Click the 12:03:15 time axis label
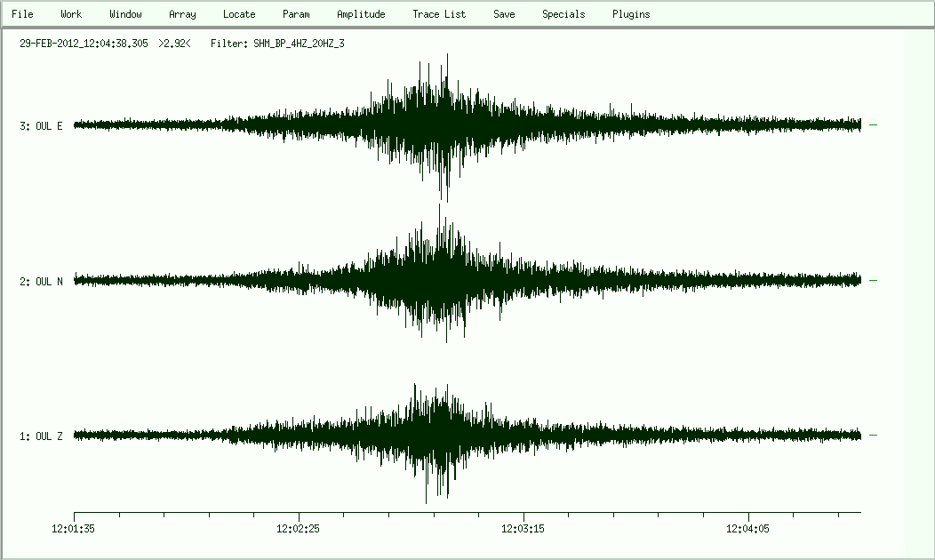 click(x=524, y=528)
